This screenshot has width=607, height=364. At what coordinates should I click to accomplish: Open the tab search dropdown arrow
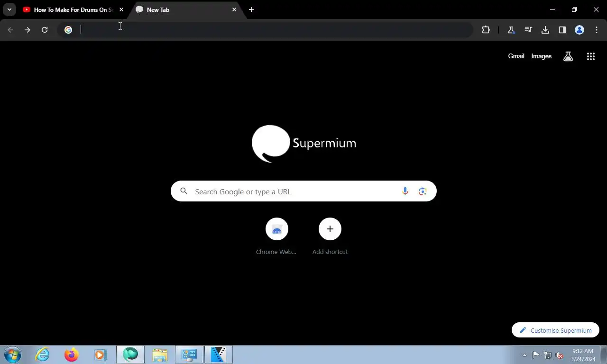pos(9,9)
